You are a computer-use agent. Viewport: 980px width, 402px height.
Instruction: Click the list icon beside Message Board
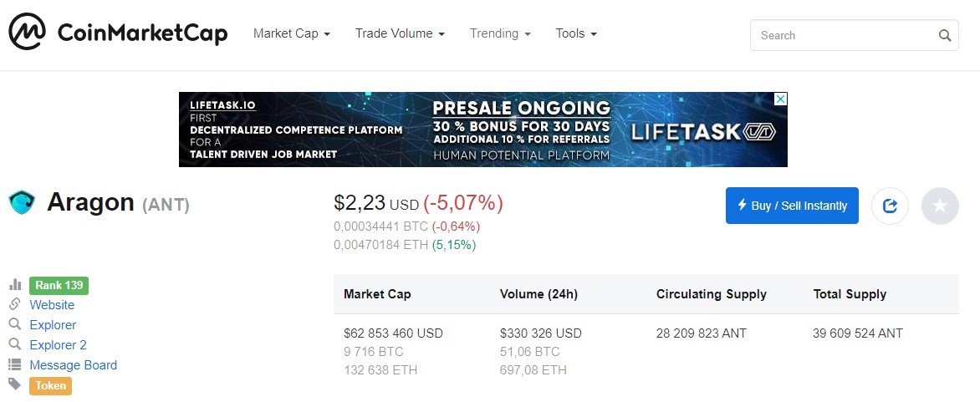point(15,364)
